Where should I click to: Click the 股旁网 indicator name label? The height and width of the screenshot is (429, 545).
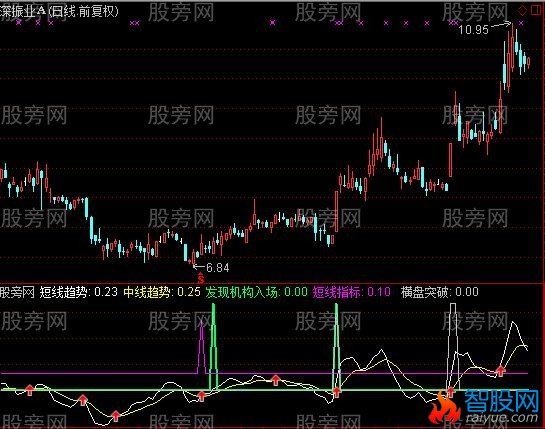(17, 292)
